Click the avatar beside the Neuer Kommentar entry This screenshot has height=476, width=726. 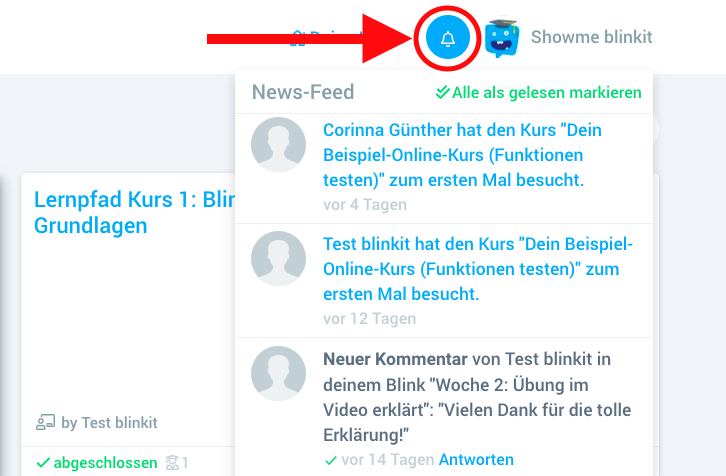point(278,373)
